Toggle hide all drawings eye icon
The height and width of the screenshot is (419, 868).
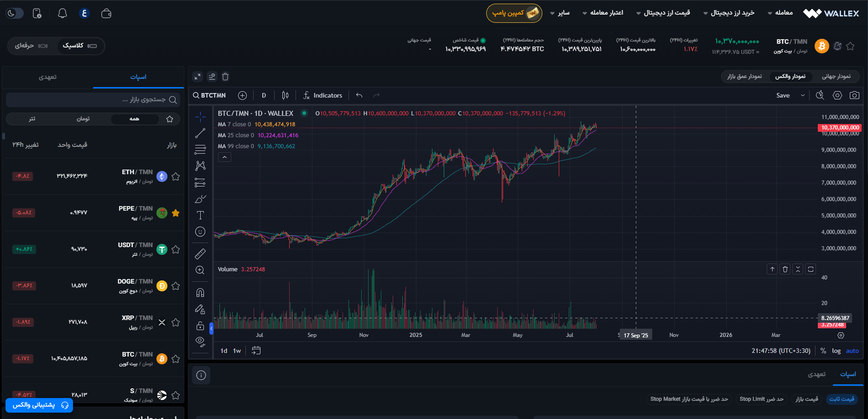click(x=200, y=341)
